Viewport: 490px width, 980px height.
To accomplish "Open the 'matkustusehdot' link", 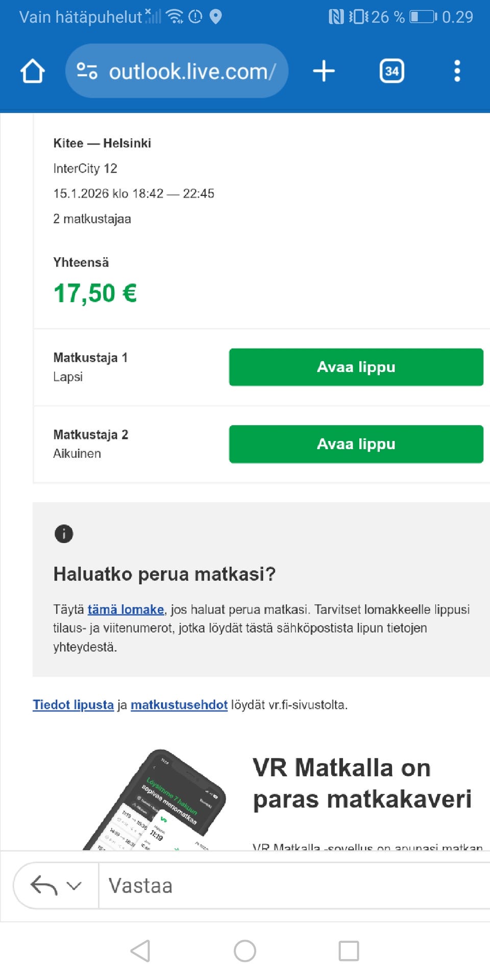I will 179,705.
